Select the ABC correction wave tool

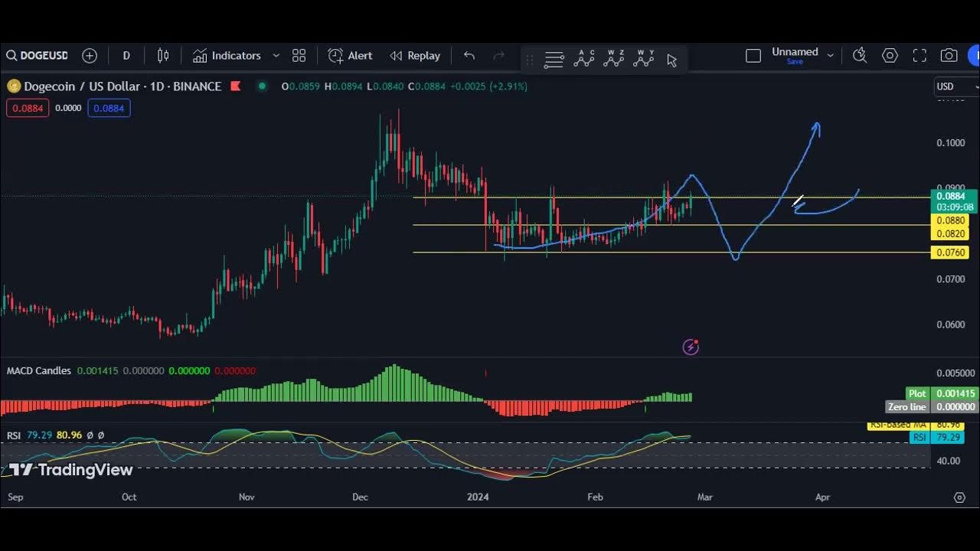[x=584, y=59]
